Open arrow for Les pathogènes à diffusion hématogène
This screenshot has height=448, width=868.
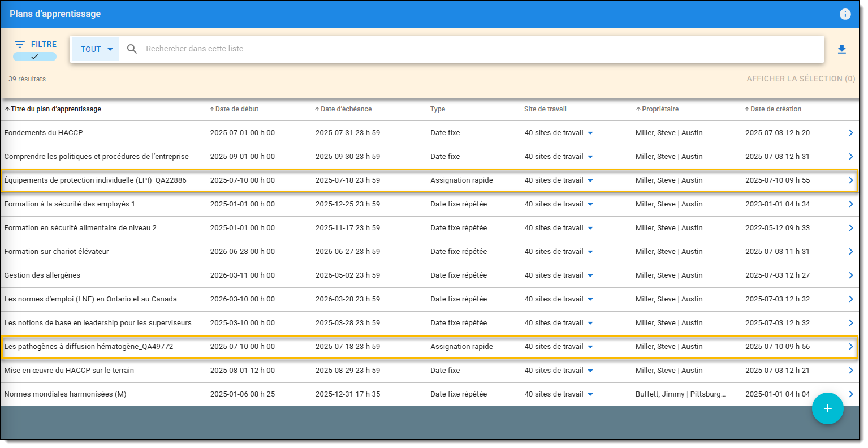coord(850,347)
